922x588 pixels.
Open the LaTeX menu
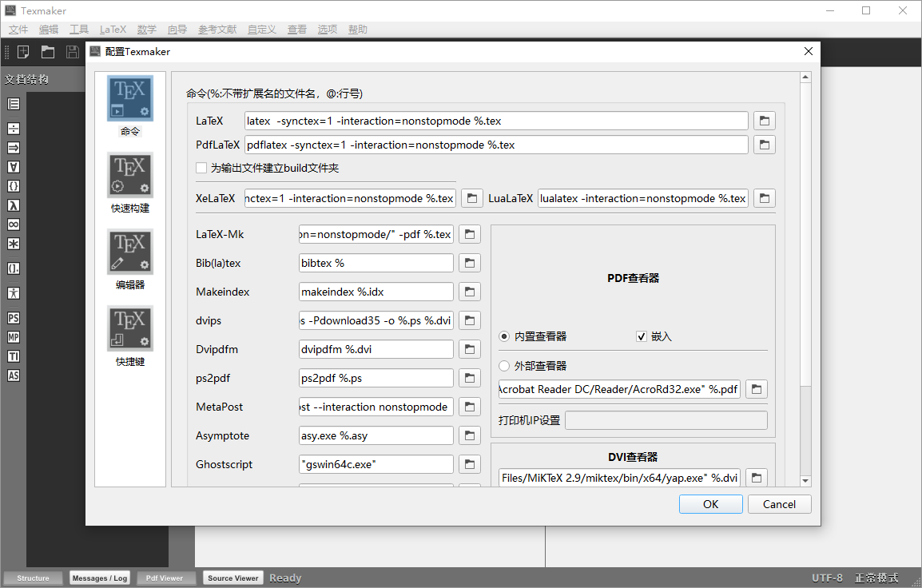[x=113, y=30]
